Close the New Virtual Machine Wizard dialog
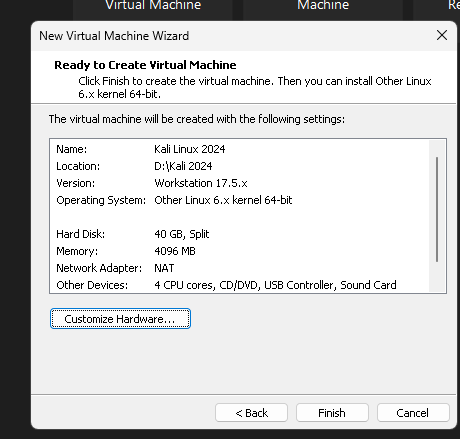 442,35
